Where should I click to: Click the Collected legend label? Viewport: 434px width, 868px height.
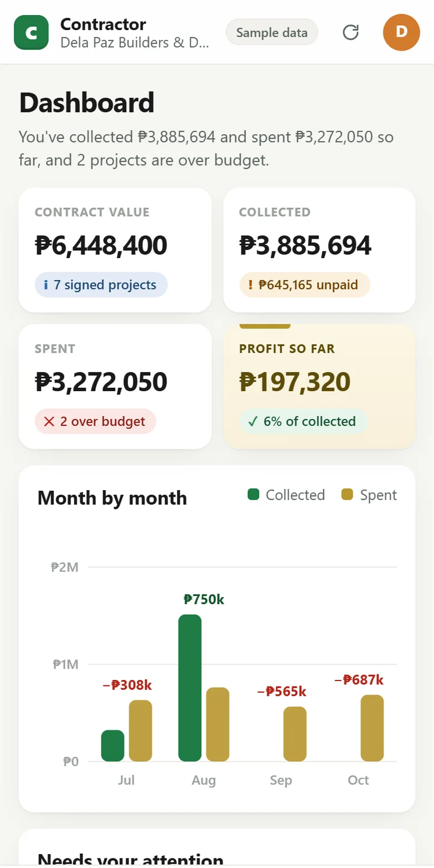(x=295, y=495)
